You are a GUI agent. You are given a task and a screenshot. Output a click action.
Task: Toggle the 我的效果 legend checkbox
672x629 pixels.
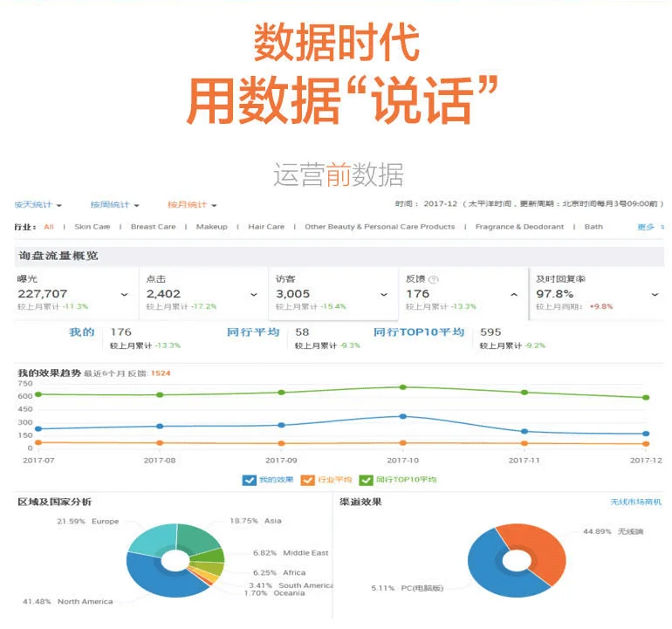click(x=249, y=480)
